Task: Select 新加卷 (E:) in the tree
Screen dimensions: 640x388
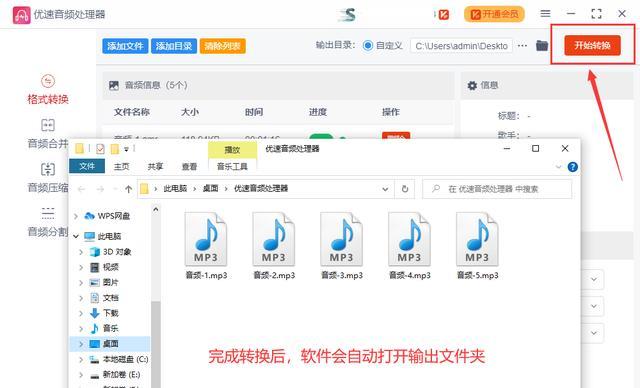Action: click(x=121, y=375)
